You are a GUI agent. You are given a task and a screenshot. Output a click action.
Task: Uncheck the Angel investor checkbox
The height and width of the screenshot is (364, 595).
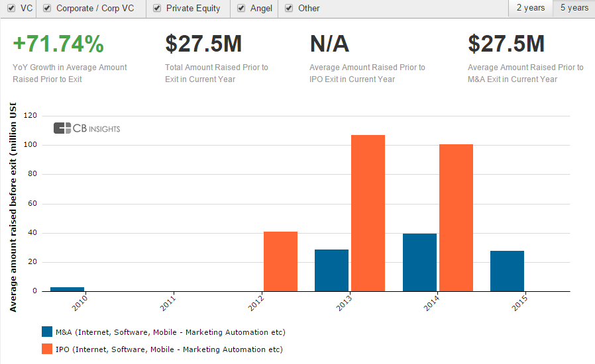click(x=242, y=9)
